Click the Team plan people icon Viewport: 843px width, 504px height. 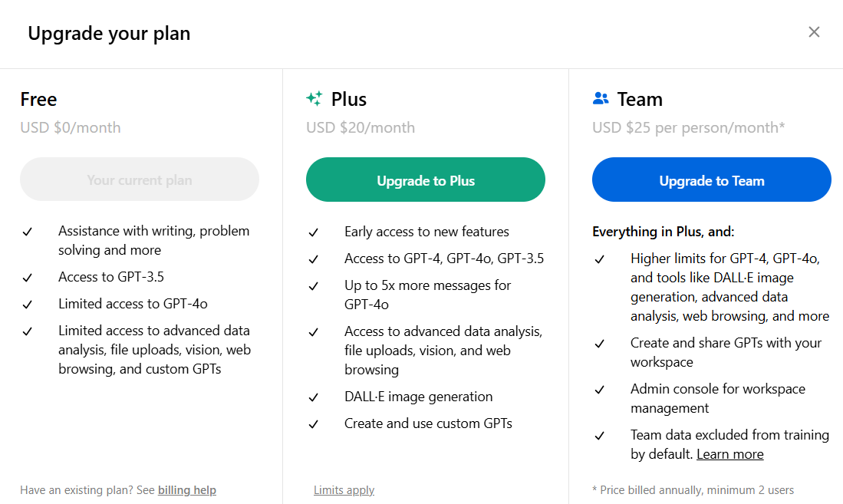coord(601,99)
